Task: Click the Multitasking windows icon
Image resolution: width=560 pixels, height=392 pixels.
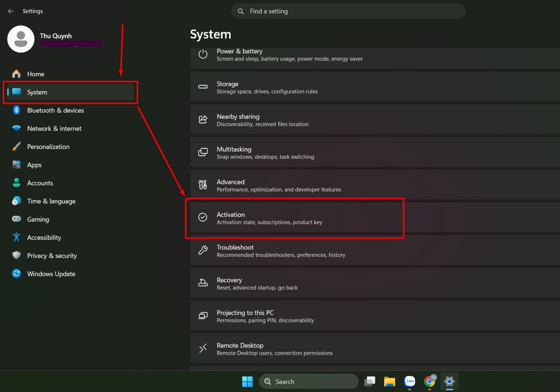Action: coord(203,152)
